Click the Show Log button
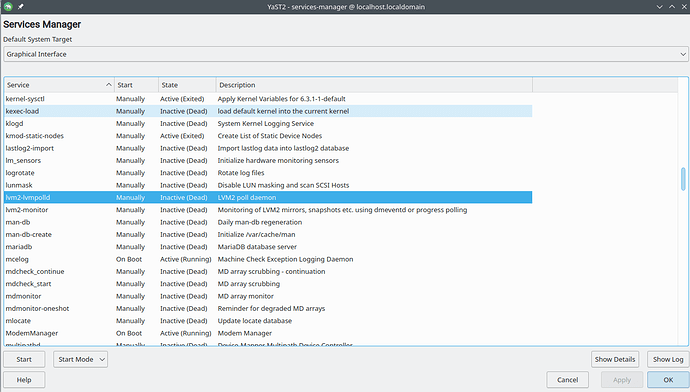 pos(668,359)
